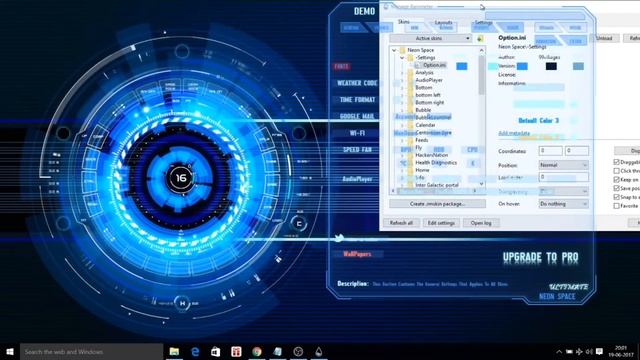Open the On hover dropdown
Screen dimensions: 640x360
click(x=564, y=203)
